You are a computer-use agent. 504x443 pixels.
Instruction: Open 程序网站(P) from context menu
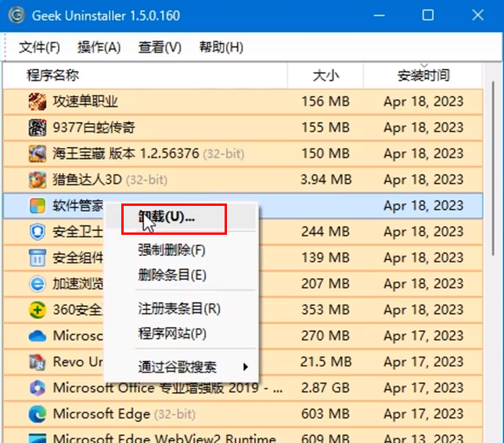click(x=172, y=333)
